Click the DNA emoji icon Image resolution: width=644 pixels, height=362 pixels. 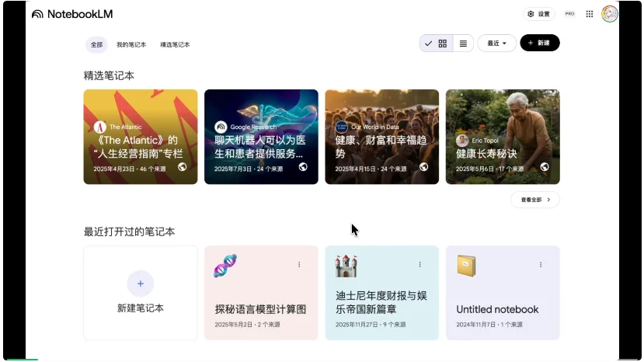coord(225,266)
